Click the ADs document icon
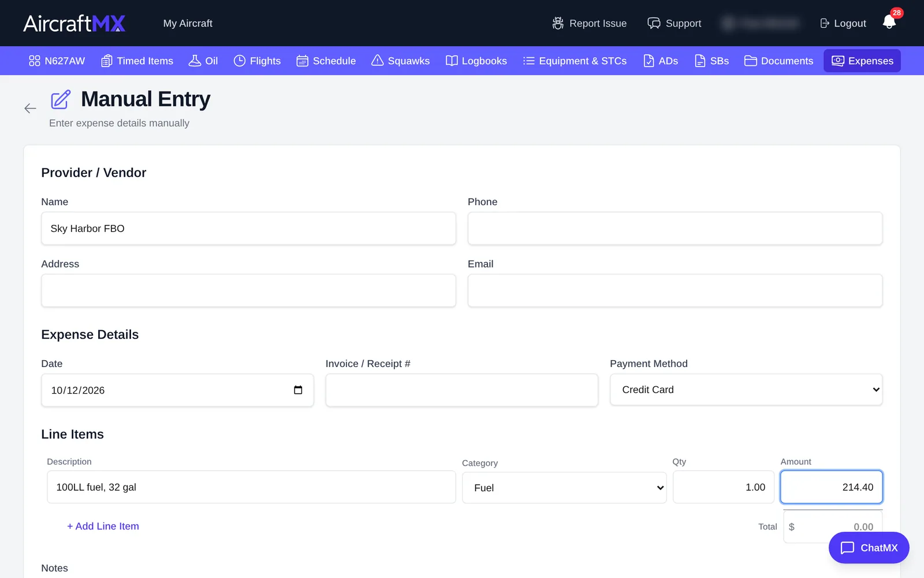Viewport: 924px width, 578px height. (x=649, y=61)
